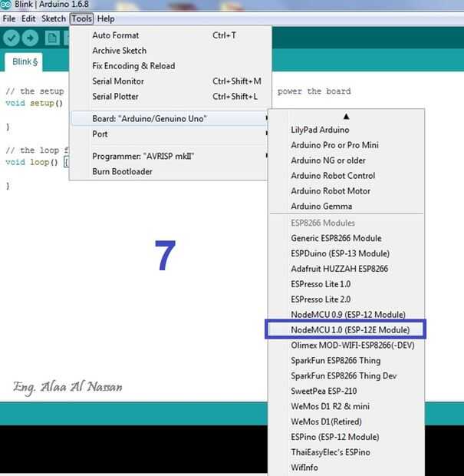Select WeMos D1(Retired) board
Screen dimensions: 464x476
click(347, 421)
